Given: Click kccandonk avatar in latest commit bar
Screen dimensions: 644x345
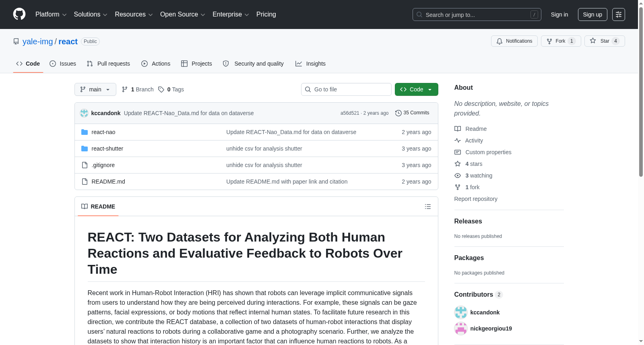Looking at the screenshot, I should click(x=84, y=113).
